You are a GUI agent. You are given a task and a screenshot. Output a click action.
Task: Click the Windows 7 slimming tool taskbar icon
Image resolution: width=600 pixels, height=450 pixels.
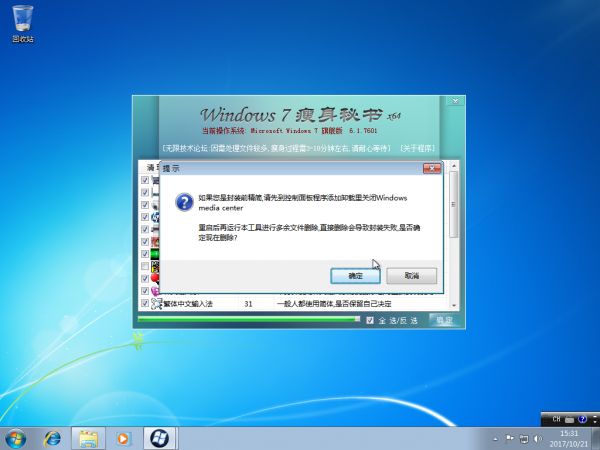click(x=160, y=439)
